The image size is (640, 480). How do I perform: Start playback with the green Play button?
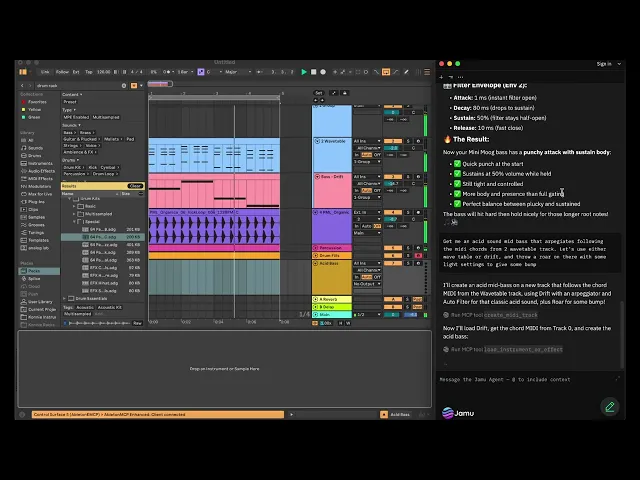coord(304,72)
